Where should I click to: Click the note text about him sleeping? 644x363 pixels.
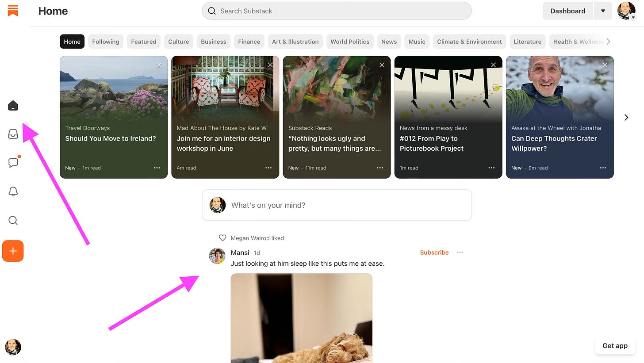pos(308,264)
